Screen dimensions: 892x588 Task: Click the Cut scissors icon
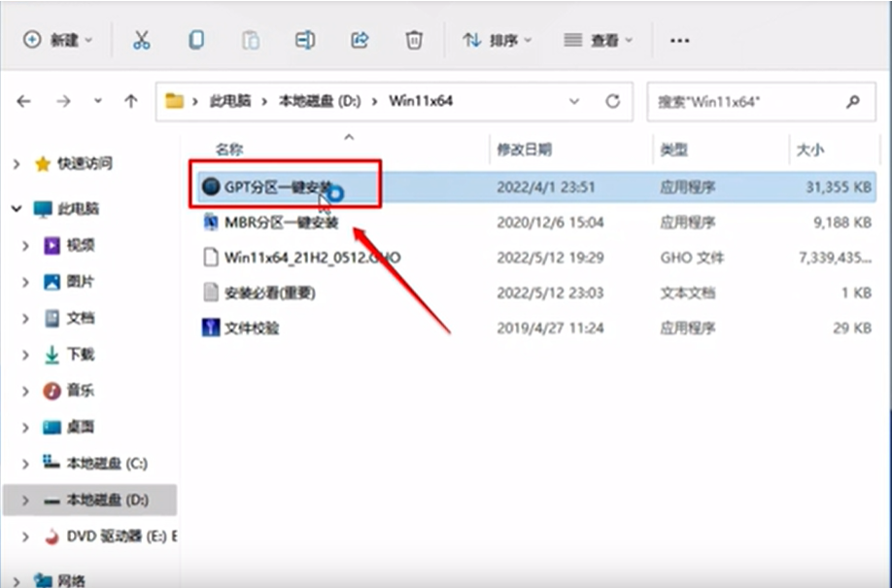141,40
